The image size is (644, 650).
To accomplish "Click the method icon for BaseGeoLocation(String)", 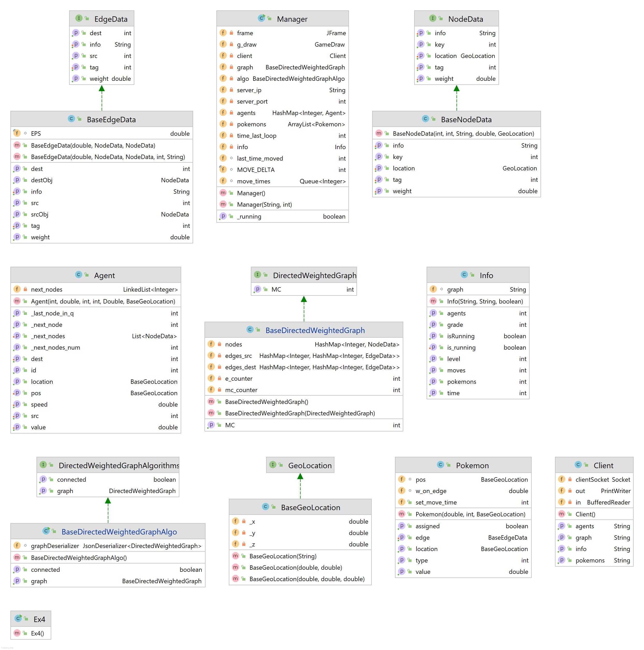I will (235, 556).
